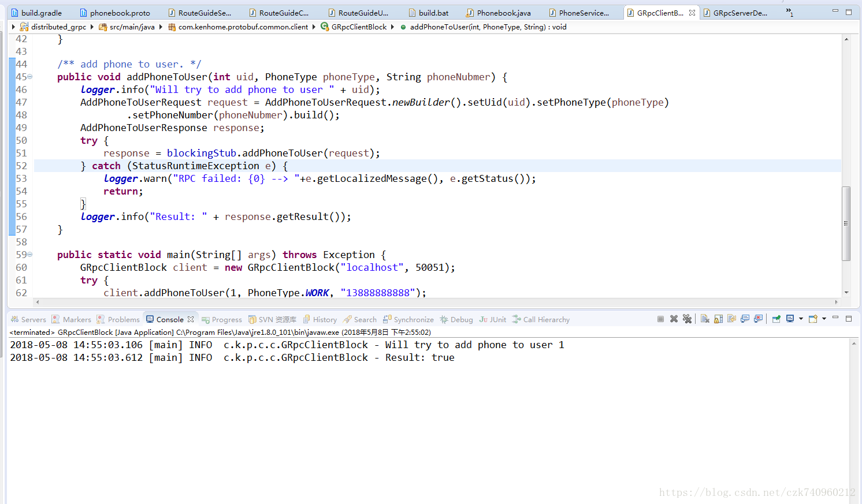Close the GRpcClientBlock editor tab

[x=692, y=13]
